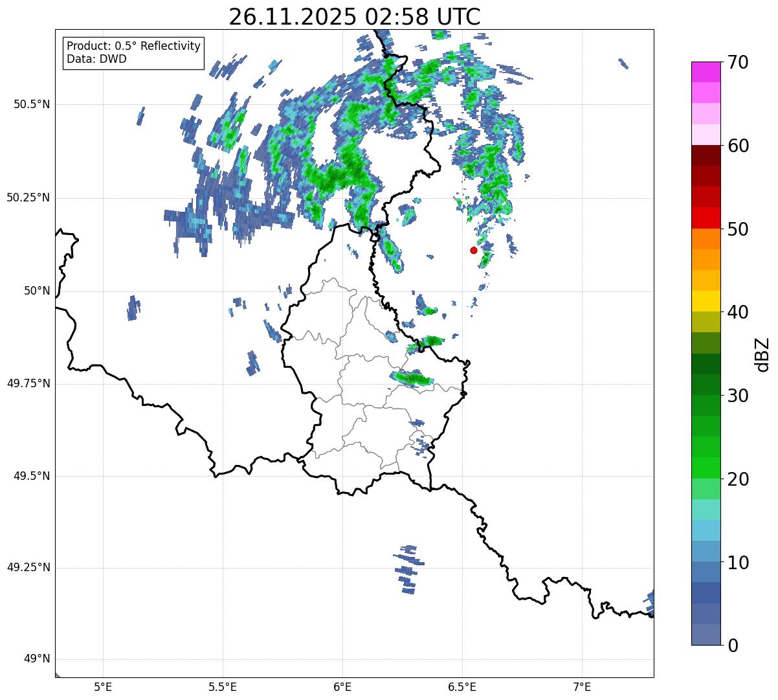This screenshot has height=700, width=778.
Task: Click the 49.75°N latitude label
Action: click(28, 383)
